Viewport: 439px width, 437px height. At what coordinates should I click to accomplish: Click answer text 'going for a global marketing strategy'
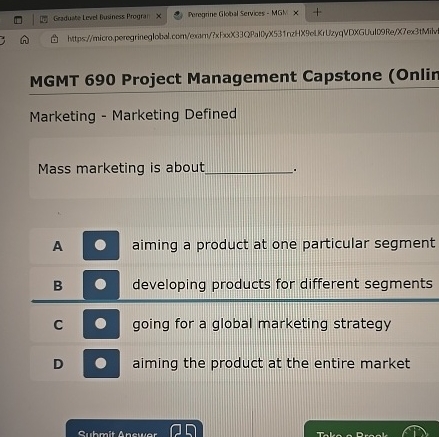pos(262,324)
